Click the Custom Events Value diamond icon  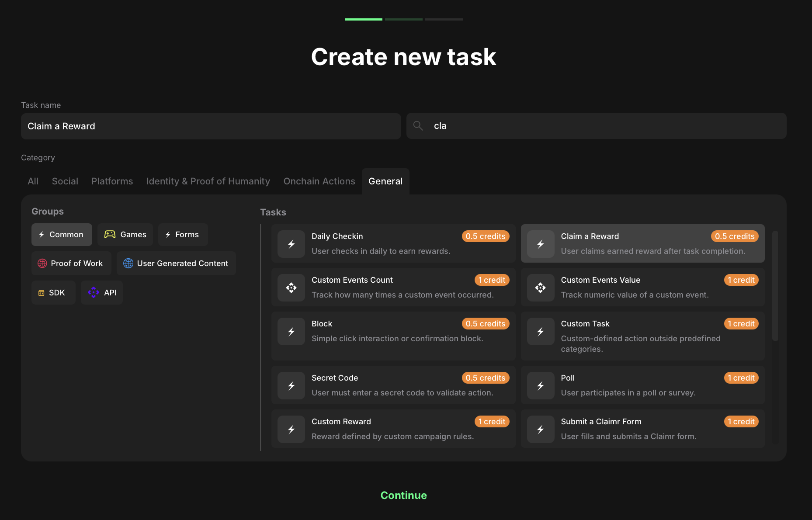[541, 288]
